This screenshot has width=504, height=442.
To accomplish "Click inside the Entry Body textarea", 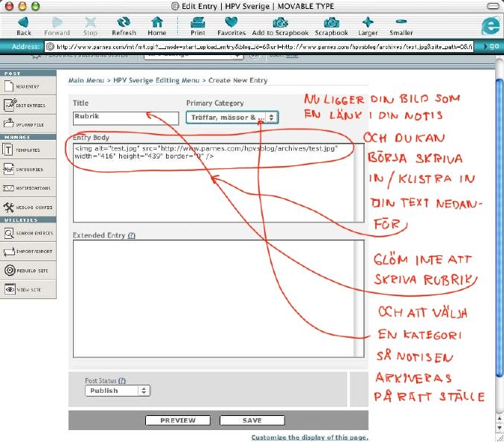I will [219, 183].
